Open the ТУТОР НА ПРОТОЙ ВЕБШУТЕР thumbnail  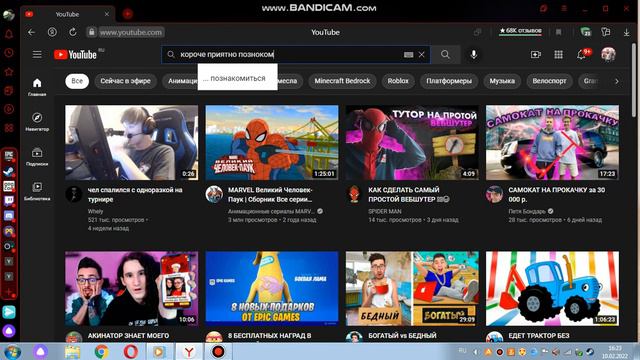point(412,142)
